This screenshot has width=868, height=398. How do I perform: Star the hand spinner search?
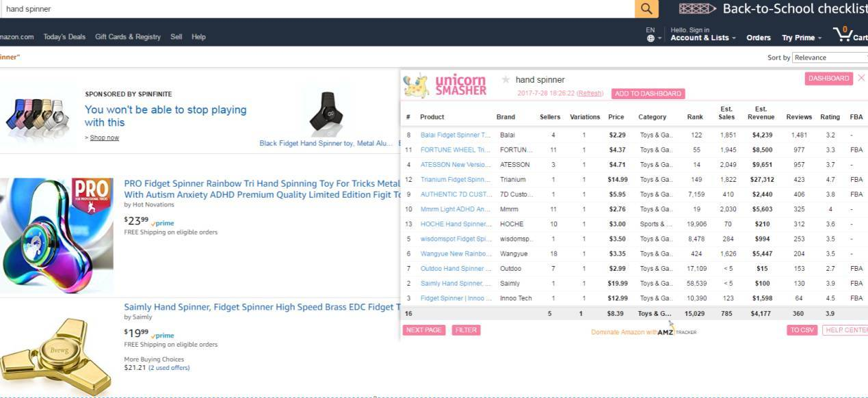(505, 80)
